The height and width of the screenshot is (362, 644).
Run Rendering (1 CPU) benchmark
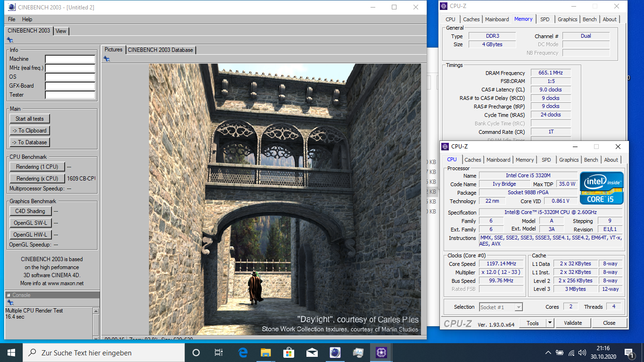(x=37, y=167)
